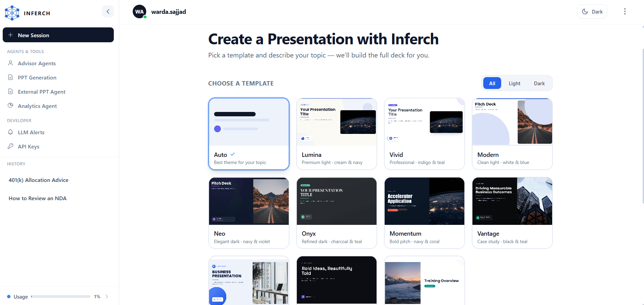Choose the Momentum template

pos(424,213)
